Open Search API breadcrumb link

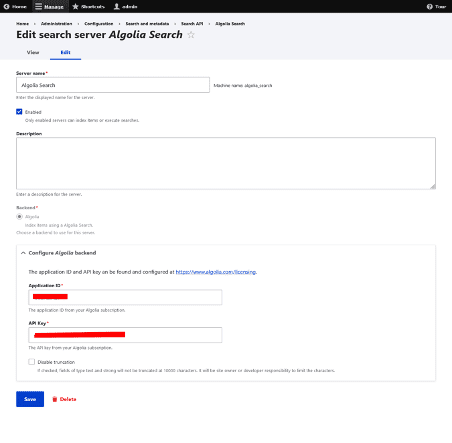(192, 24)
